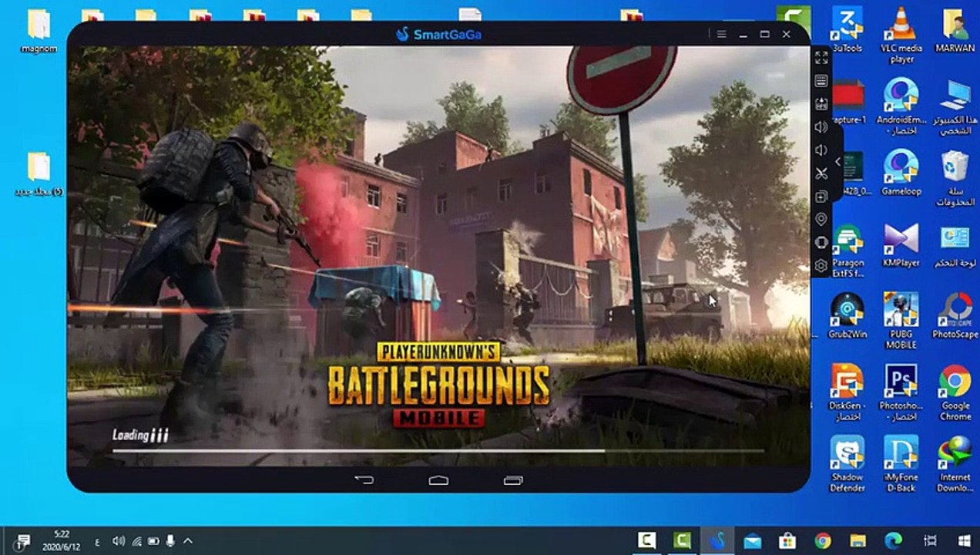Launch iMyFone D-Back shortcut
The image size is (980, 555).
[901, 464]
